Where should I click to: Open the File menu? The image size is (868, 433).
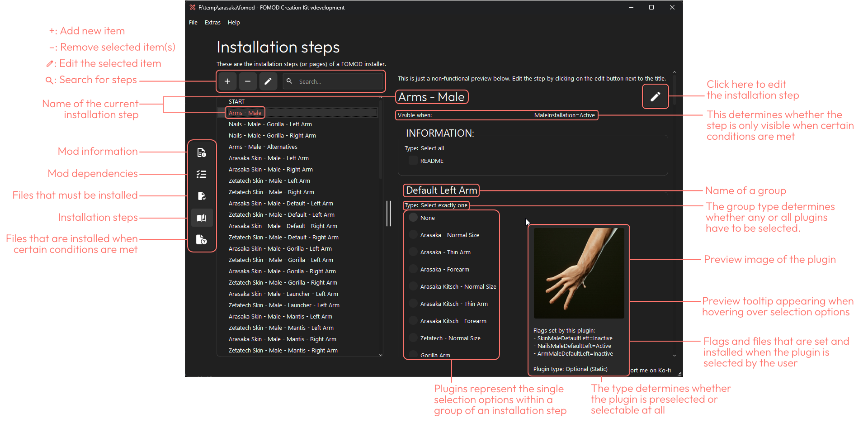(193, 22)
